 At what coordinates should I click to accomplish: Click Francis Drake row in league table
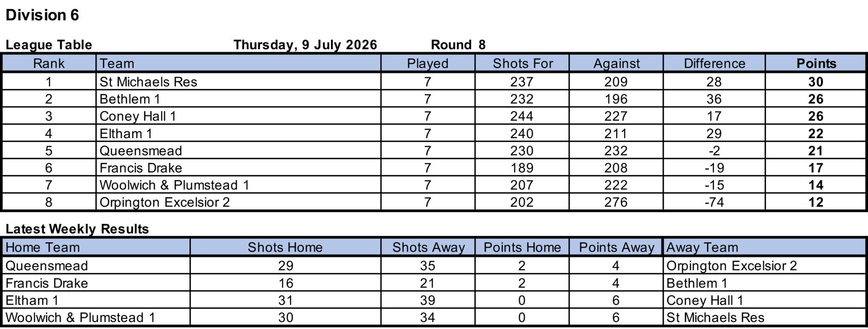coord(434,168)
